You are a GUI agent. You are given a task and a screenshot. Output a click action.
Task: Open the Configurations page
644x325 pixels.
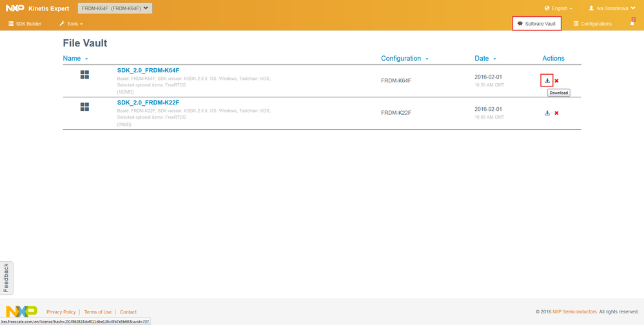592,24
